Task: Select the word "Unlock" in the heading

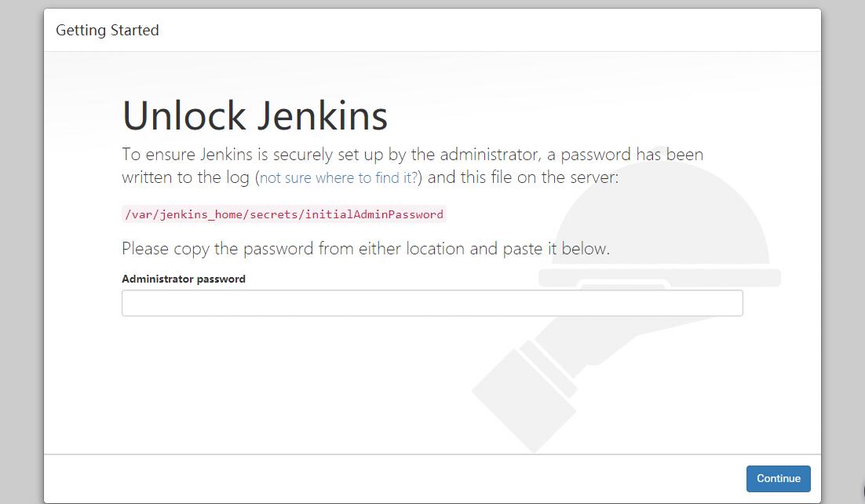Action: pyautogui.click(x=184, y=115)
